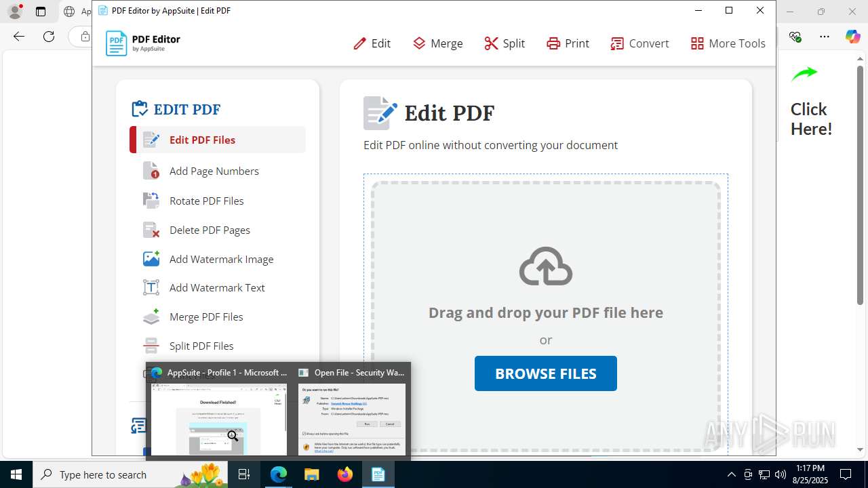Open the Windows Start menu
This screenshot has width=868, height=488.
(x=16, y=474)
